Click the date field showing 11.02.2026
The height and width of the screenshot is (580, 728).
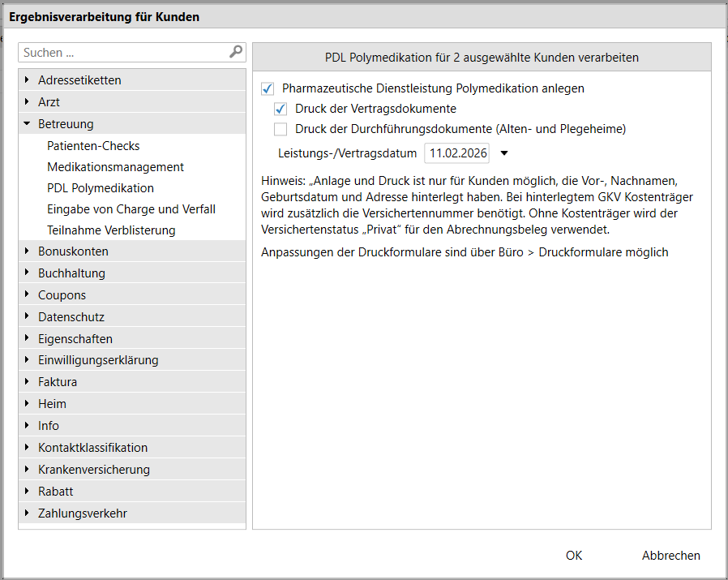(456, 153)
